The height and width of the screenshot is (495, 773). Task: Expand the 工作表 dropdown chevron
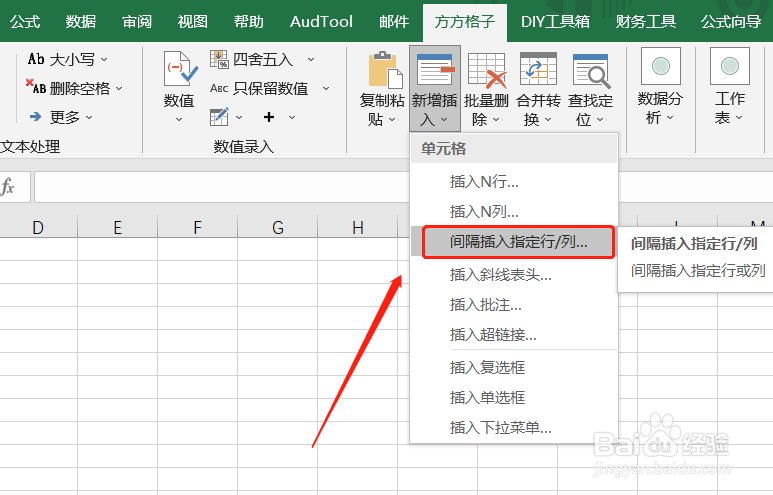pos(739,117)
